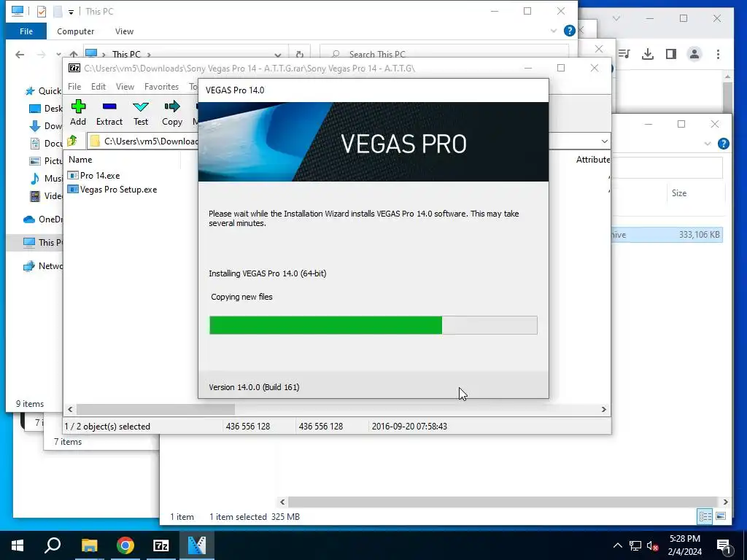Viewport: 747px width, 560px height.
Task: Open Network in navigation pane
Action: pyautogui.click(x=43, y=265)
